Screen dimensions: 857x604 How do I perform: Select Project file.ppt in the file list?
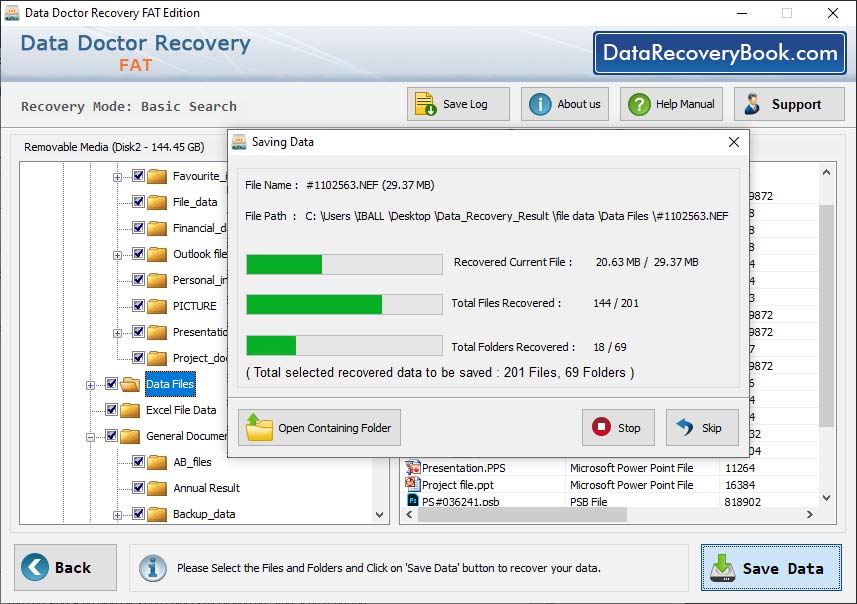(x=460, y=485)
